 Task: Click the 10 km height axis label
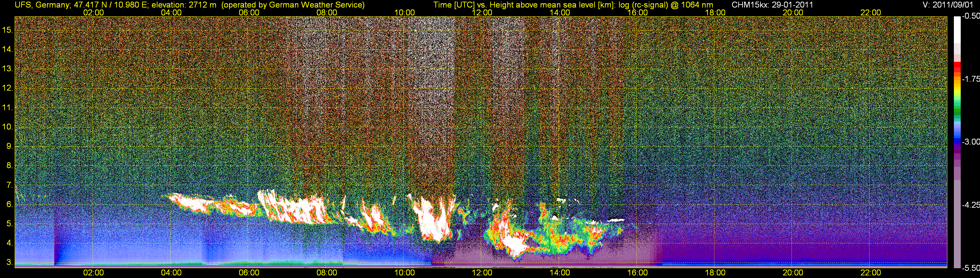click(x=7, y=127)
